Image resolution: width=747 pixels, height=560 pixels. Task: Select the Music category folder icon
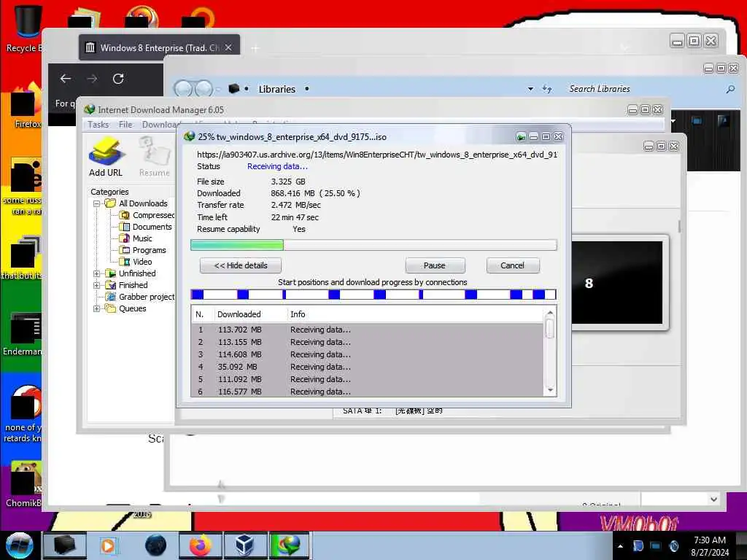pos(125,238)
